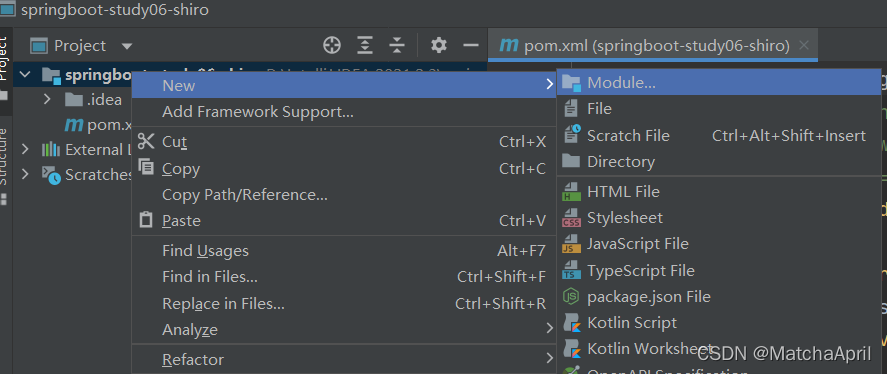Click the Maven m icon on pom.xml tab
Image resolution: width=887 pixels, height=374 pixels.
(509, 45)
